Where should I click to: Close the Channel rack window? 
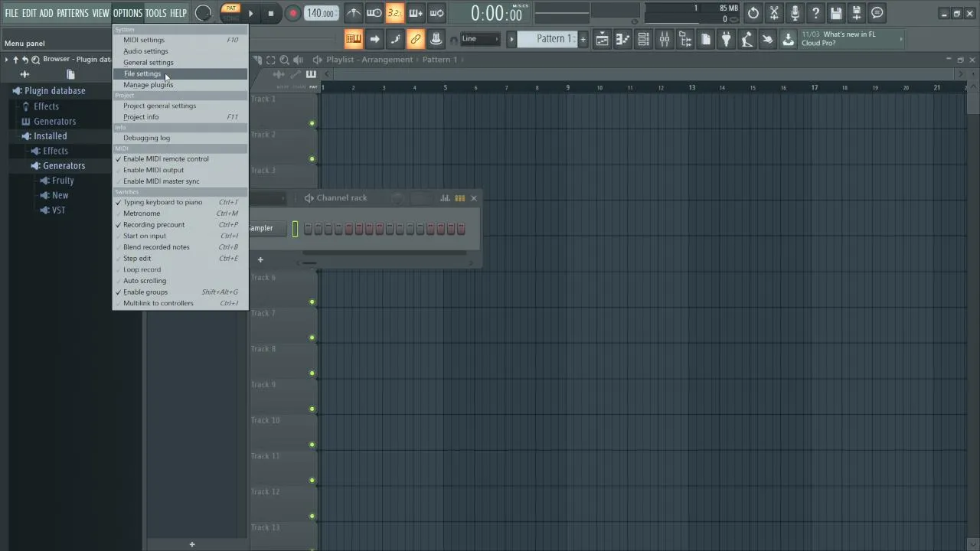(x=473, y=198)
